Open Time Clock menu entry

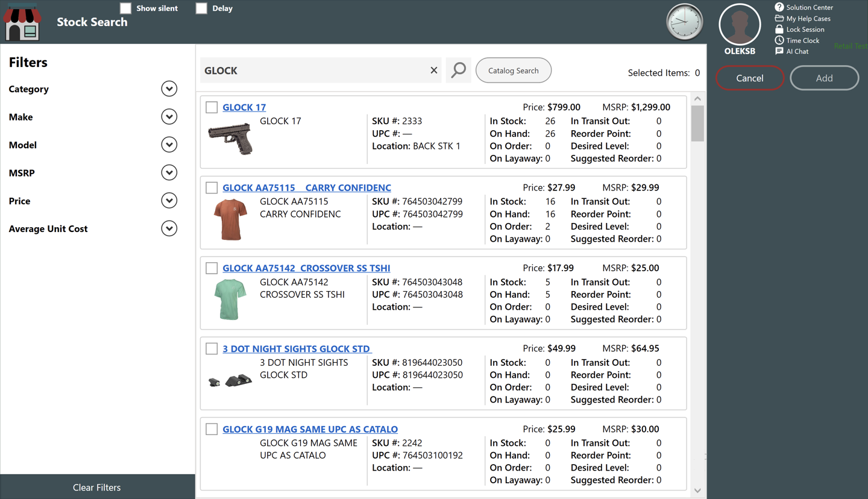pos(803,40)
